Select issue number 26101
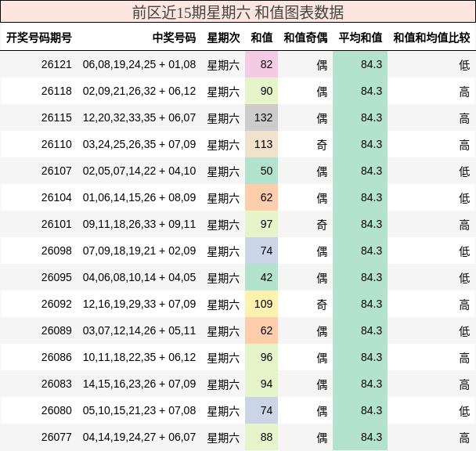Screen dimensions: 476x451 tap(56, 224)
